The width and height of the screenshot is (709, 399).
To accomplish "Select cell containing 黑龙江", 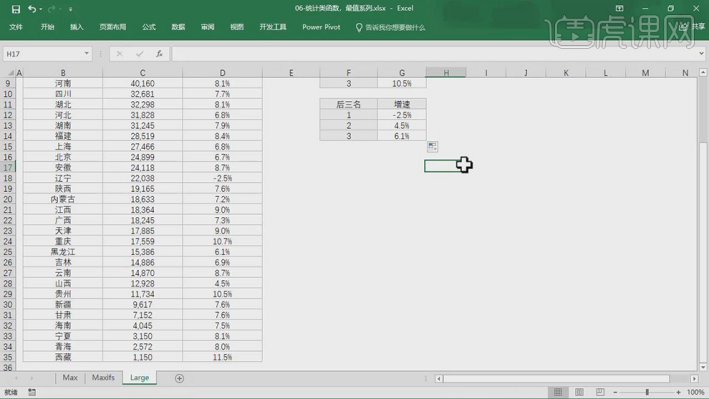I will click(63, 252).
